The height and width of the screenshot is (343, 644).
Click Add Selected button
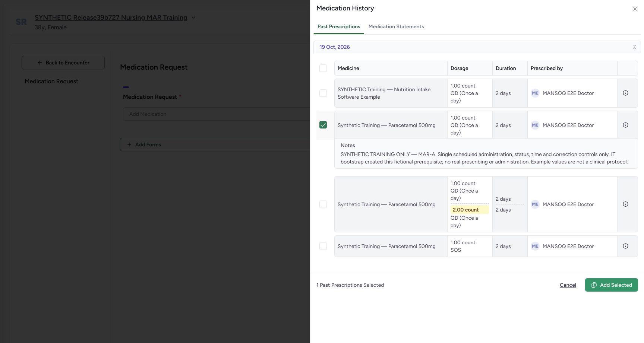coord(611,285)
